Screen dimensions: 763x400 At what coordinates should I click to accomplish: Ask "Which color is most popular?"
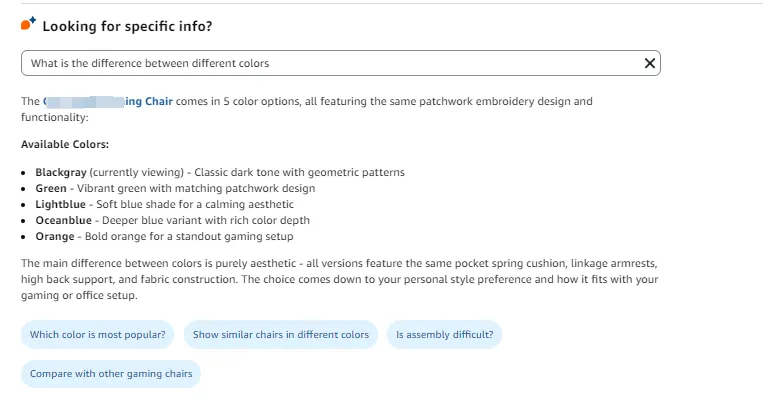click(98, 335)
